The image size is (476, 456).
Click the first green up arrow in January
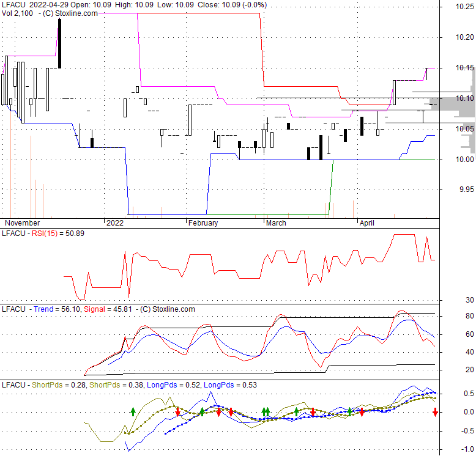pyautogui.click(x=133, y=412)
